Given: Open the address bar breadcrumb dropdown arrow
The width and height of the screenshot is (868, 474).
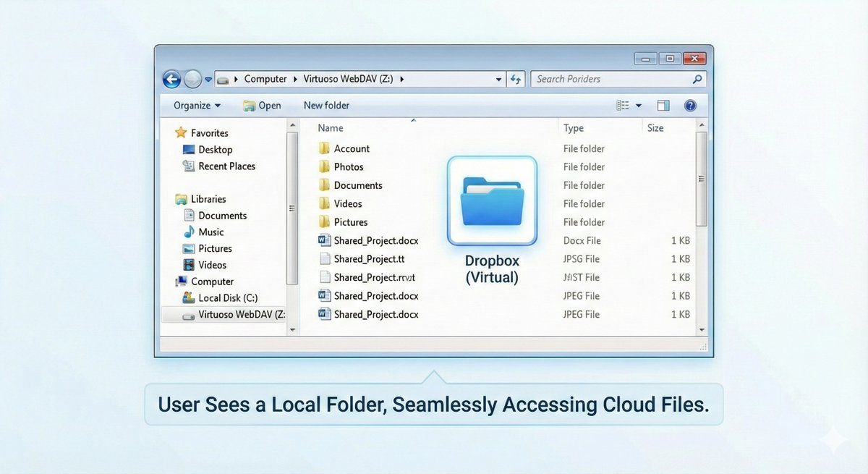Looking at the screenshot, I should click(497, 79).
